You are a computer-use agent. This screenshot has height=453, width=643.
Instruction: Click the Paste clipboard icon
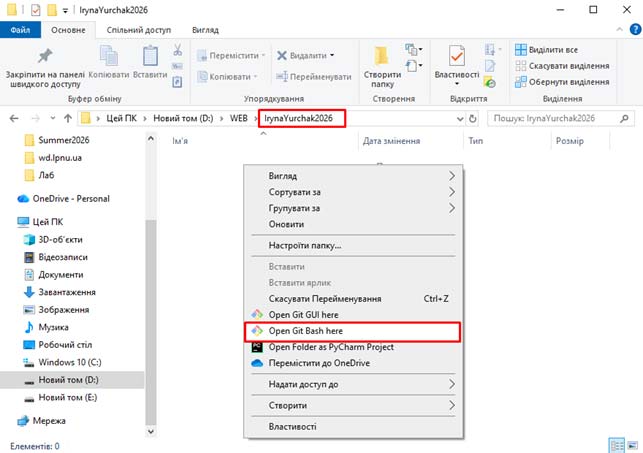point(150,55)
